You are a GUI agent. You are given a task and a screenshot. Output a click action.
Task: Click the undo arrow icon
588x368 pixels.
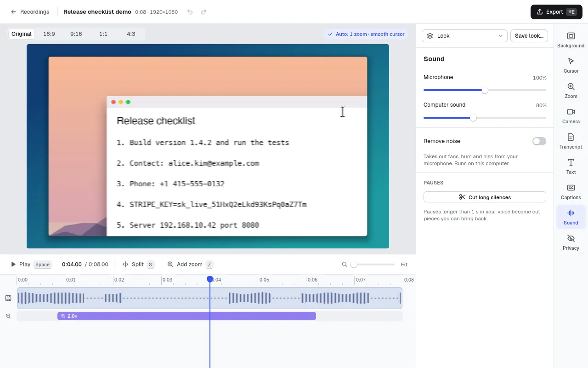(x=190, y=12)
